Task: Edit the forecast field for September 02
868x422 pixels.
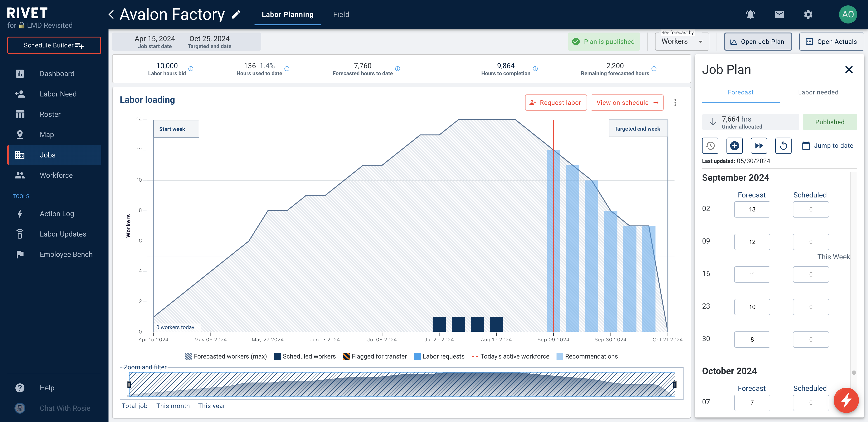Action: point(752,209)
